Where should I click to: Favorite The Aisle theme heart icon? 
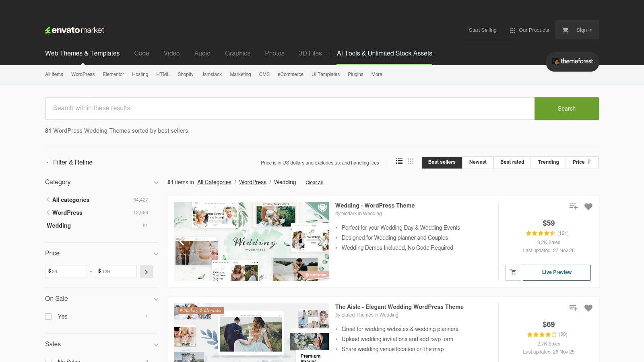tap(588, 308)
